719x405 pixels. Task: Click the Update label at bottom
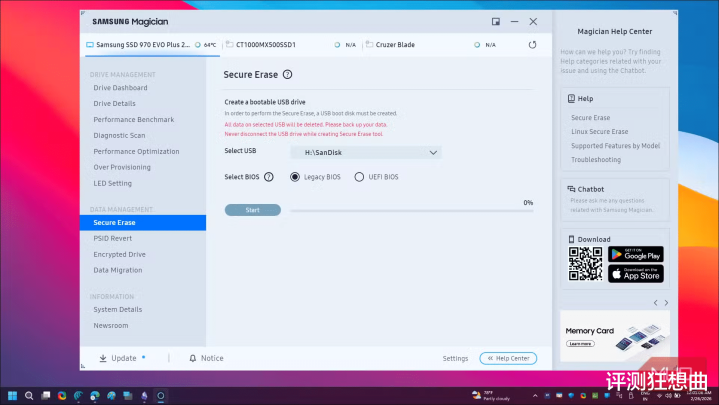tap(124, 358)
